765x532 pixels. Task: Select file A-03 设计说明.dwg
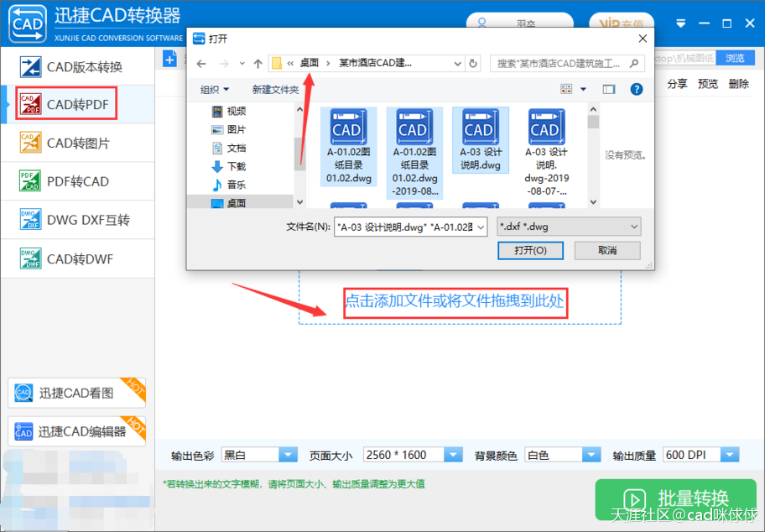click(481, 140)
